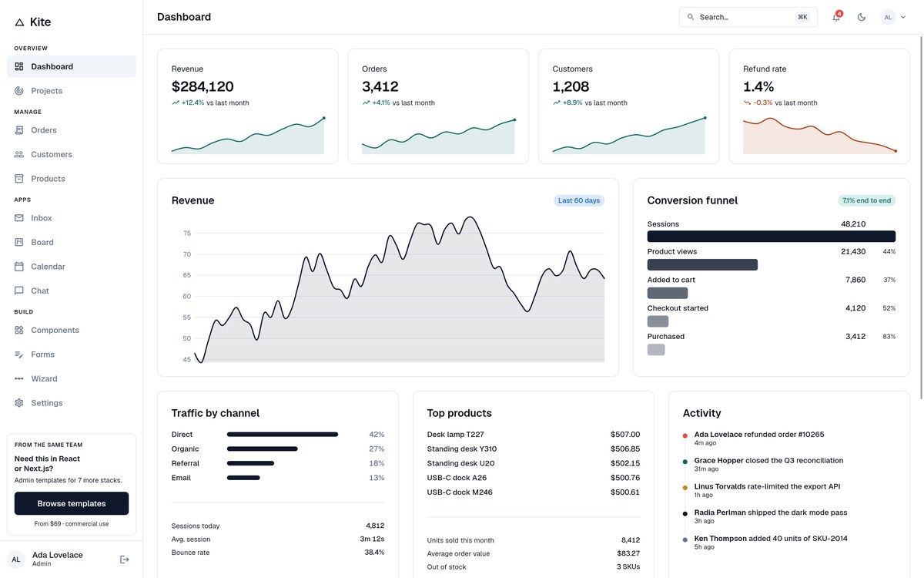Click the Components blocks icon
Screen dimensions: 924x578
click(19, 330)
